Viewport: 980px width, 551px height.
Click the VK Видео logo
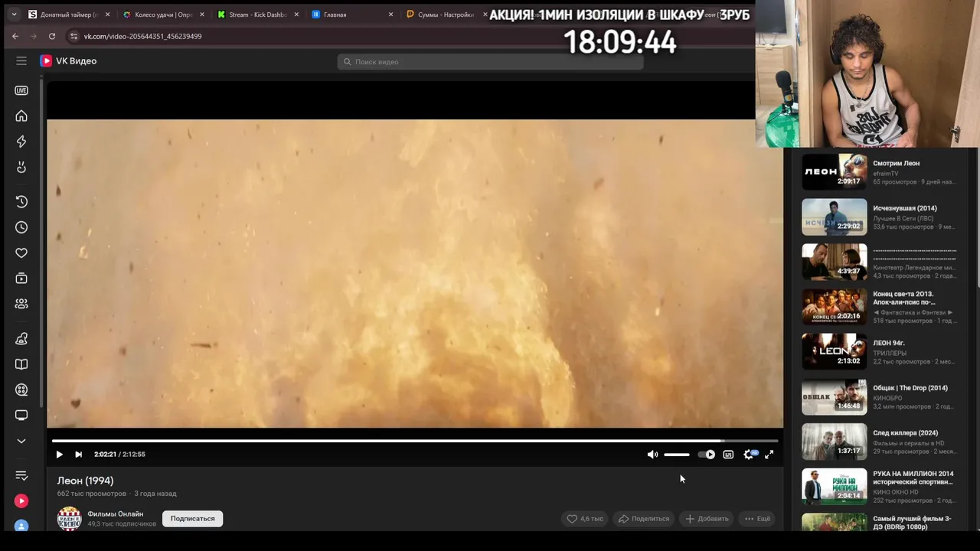point(68,61)
